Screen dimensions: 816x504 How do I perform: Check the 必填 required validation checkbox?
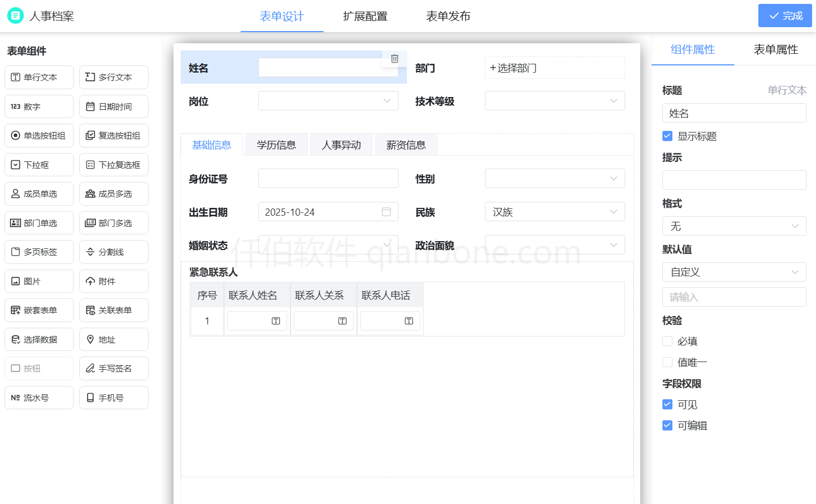[667, 341]
